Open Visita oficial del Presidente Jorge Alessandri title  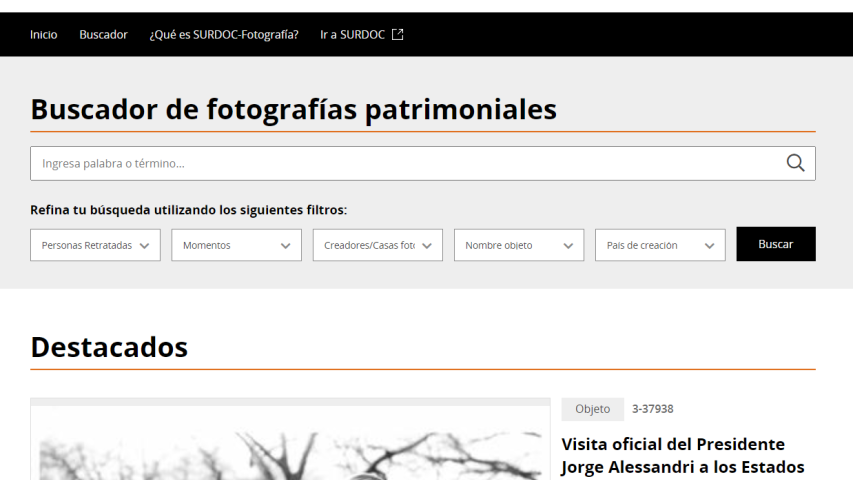(x=683, y=456)
